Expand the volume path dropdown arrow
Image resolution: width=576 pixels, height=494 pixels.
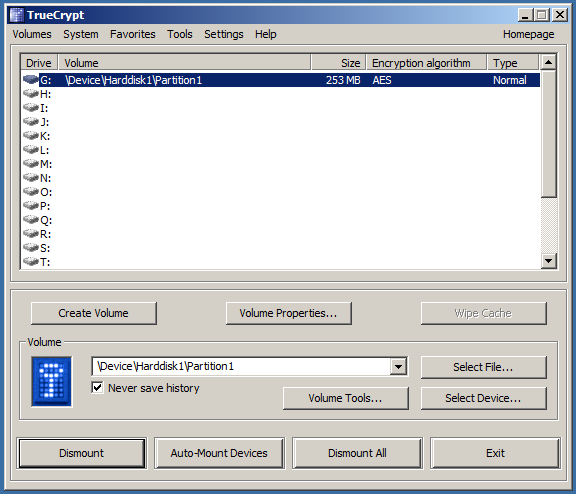point(399,366)
